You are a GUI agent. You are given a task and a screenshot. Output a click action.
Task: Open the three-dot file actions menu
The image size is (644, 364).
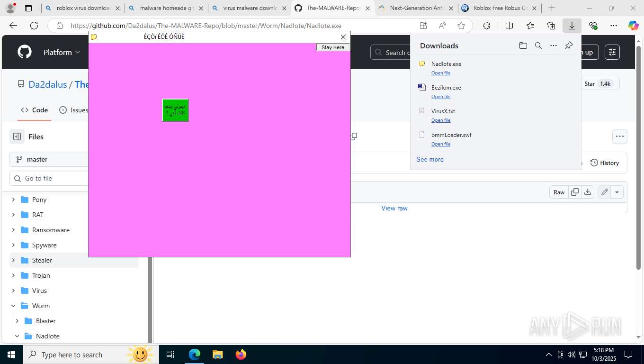click(620, 136)
